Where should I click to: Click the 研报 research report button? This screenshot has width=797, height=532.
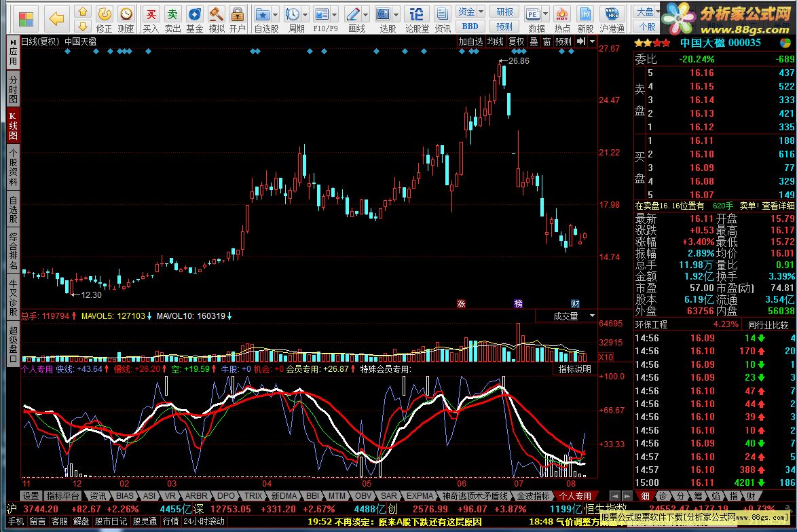pyautogui.click(x=504, y=12)
